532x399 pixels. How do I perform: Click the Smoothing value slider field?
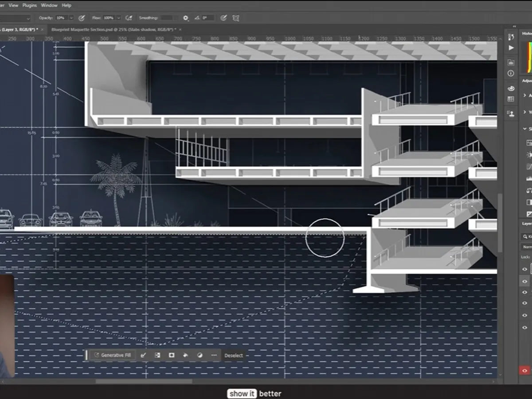pyautogui.click(x=167, y=18)
